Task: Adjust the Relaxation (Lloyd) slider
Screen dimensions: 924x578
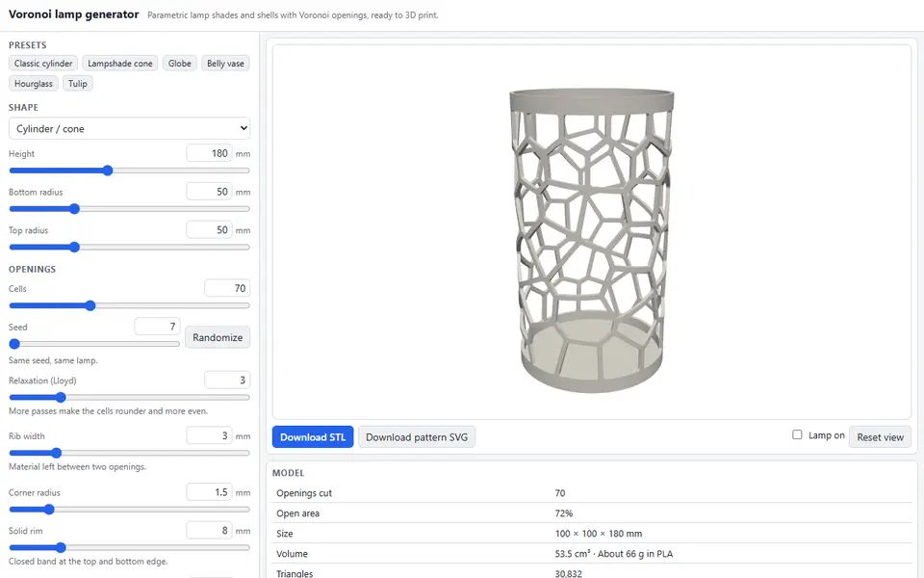Action: 129,398
